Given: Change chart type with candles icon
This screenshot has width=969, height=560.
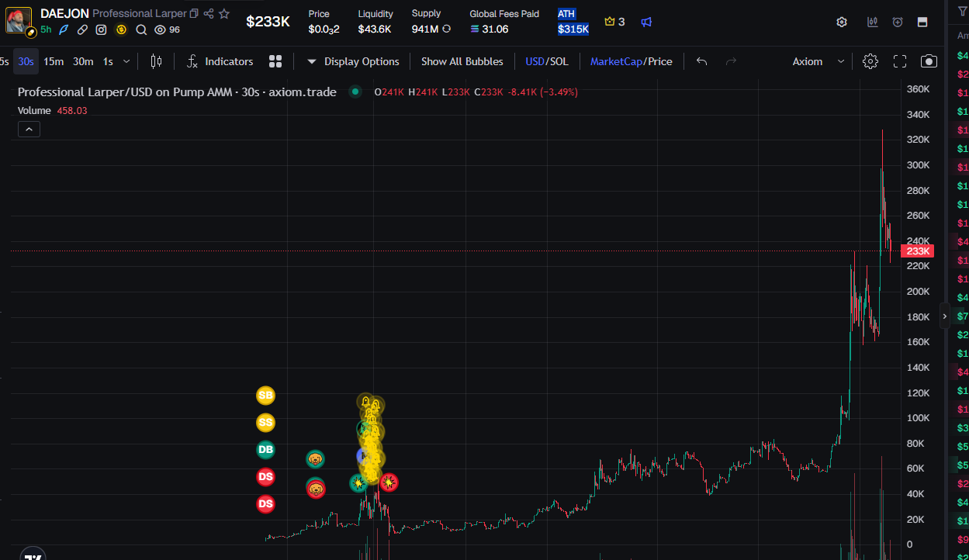Looking at the screenshot, I should pyautogui.click(x=156, y=61).
